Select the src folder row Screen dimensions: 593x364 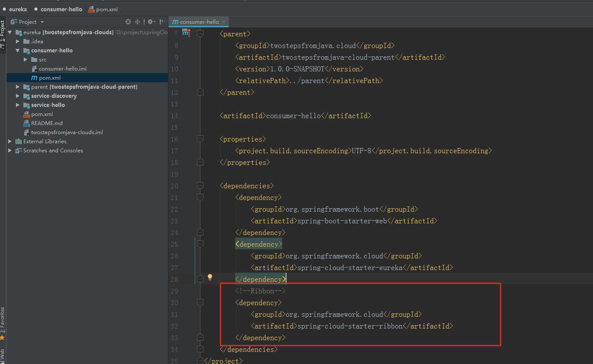pyautogui.click(x=87, y=60)
